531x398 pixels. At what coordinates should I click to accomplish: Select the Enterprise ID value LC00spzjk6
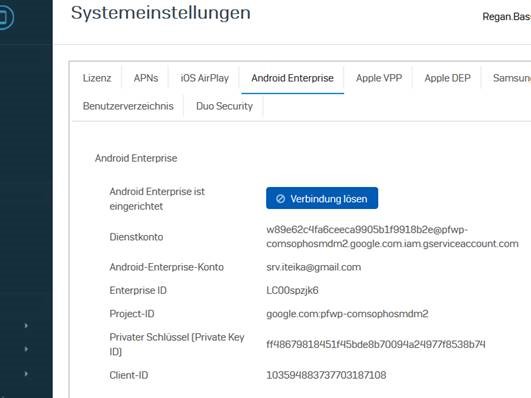[x=292, y=290]
